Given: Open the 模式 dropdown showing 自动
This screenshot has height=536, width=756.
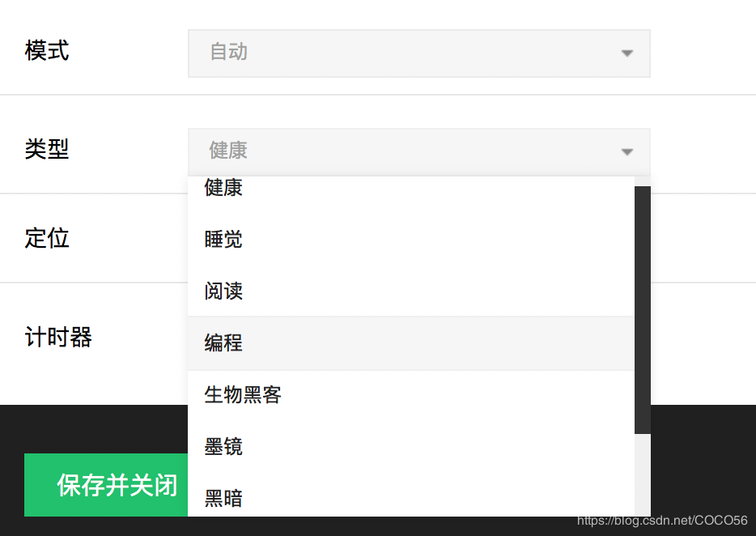Looking at the screenshot, I should coord(418,53).
